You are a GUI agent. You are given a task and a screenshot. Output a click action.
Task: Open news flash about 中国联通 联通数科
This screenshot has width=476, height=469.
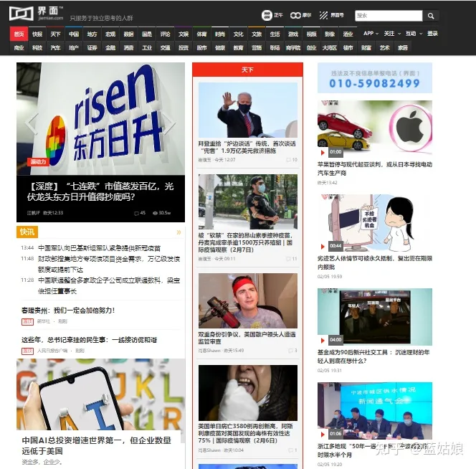coord(109,285)
